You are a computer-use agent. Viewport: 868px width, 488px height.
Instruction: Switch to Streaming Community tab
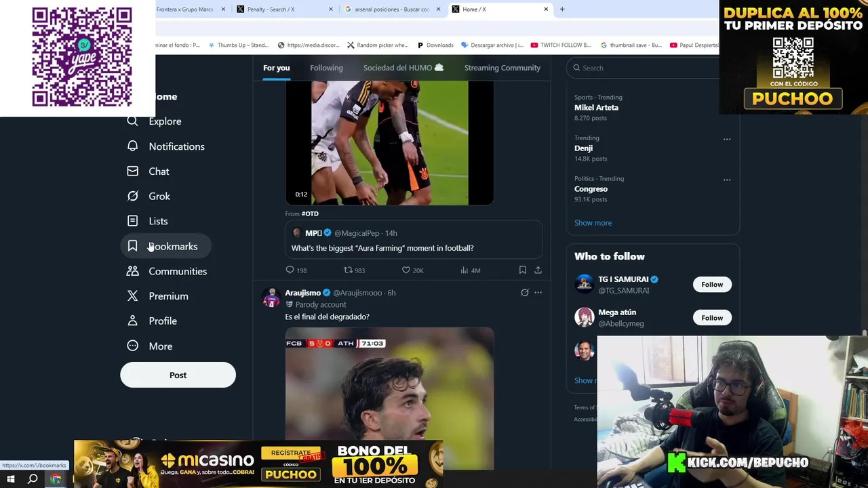[502, 68]
